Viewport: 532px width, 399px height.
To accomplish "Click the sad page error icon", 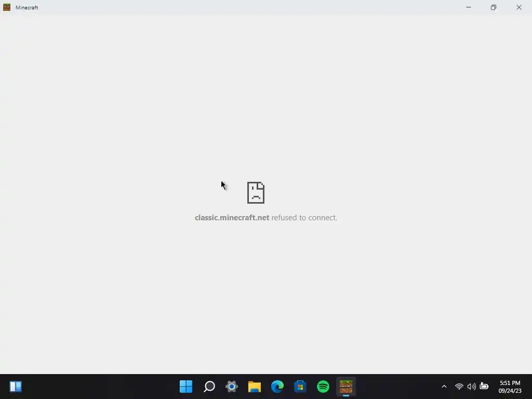I will (256, 193).
